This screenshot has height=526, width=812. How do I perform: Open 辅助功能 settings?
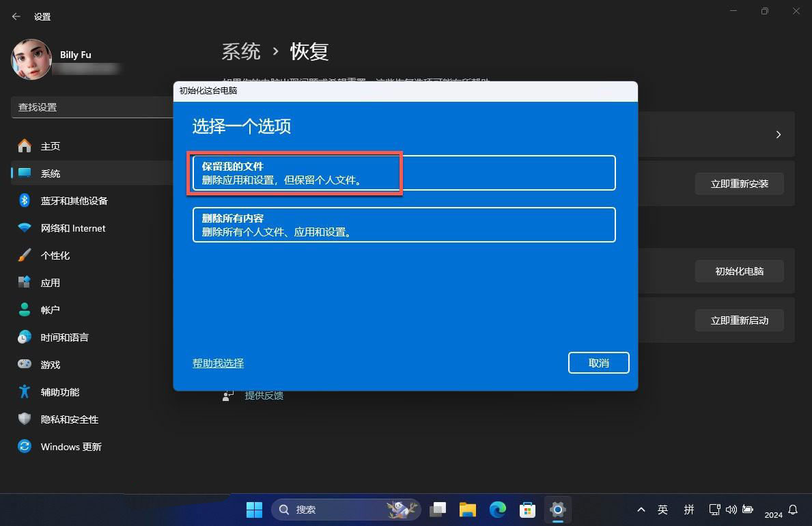(x=59, y=392)
